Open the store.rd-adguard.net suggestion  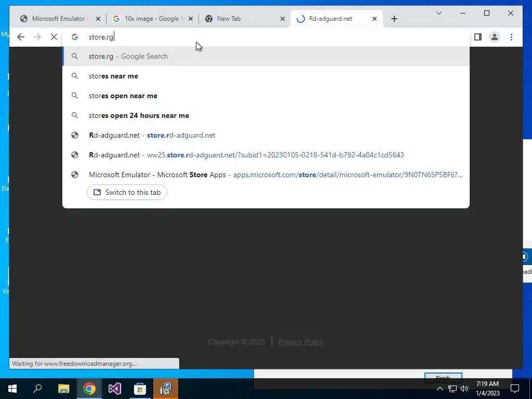[x=266, y=135]
